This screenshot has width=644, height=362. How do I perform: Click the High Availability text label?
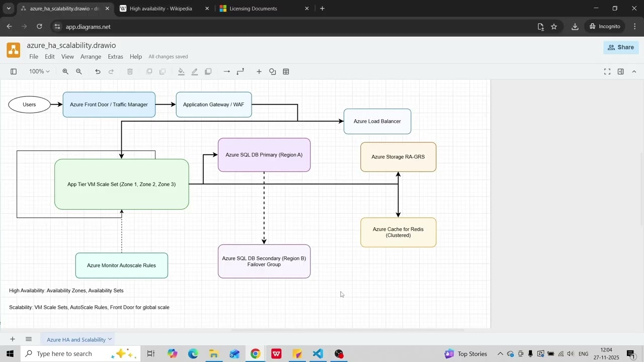66,291
